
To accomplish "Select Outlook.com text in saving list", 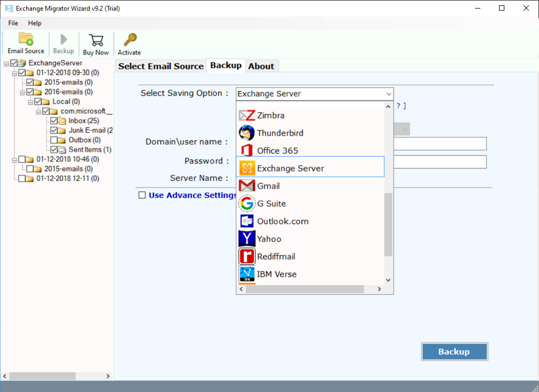I will click(283, 221).
